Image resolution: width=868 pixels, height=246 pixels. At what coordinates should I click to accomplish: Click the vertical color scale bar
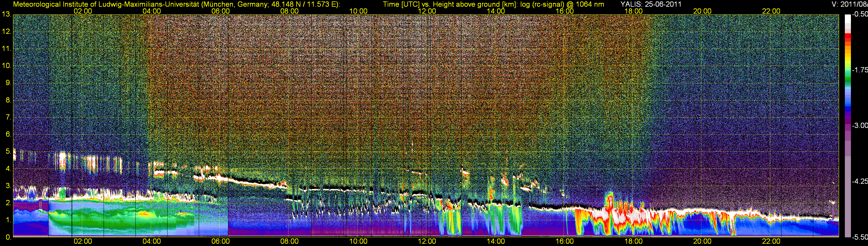coord(847,126)
